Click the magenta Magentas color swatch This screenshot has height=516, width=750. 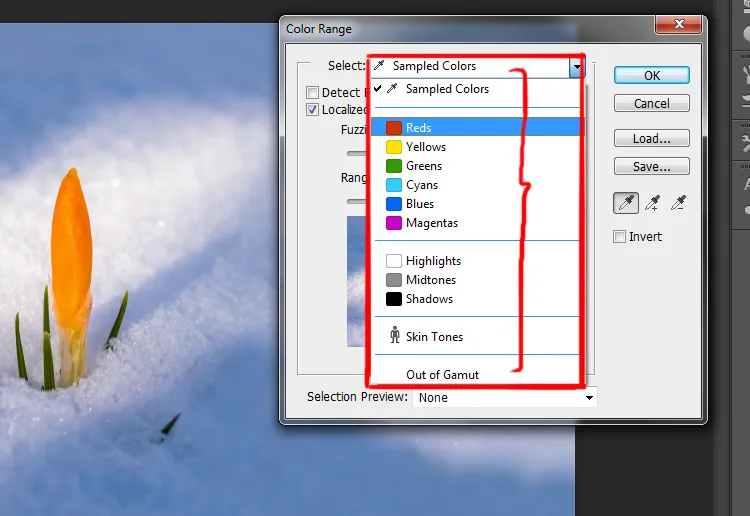394,223
